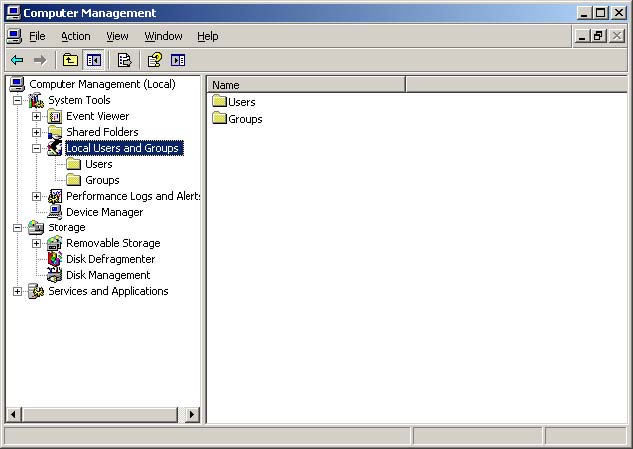
Task: Click tree pane scroll left arrow
Action: tap(14, 414)
